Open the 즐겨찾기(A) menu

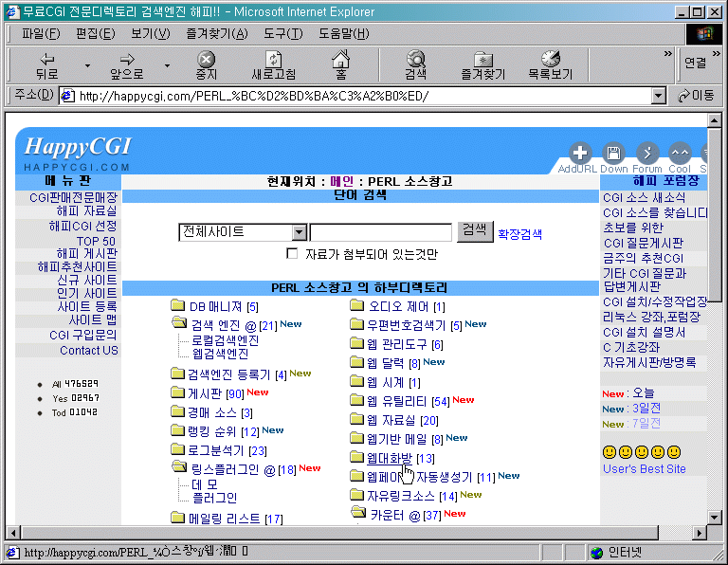[x=217, y=34]
